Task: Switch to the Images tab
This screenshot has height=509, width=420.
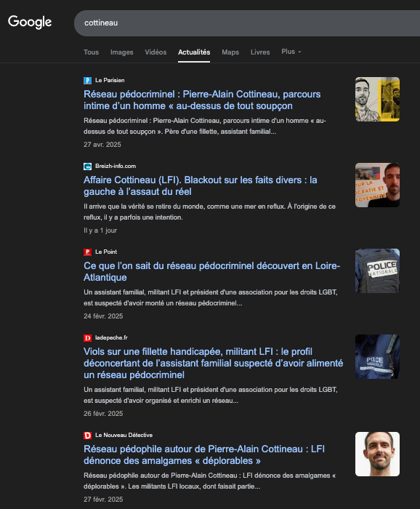Action: click(x=121, y=52)
